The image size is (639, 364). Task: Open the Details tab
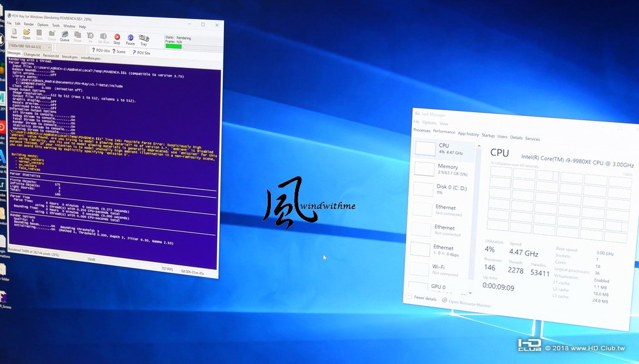[516, 138]
